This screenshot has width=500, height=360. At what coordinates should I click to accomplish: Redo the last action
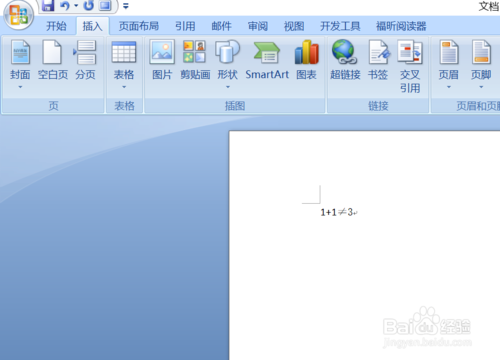89,5
